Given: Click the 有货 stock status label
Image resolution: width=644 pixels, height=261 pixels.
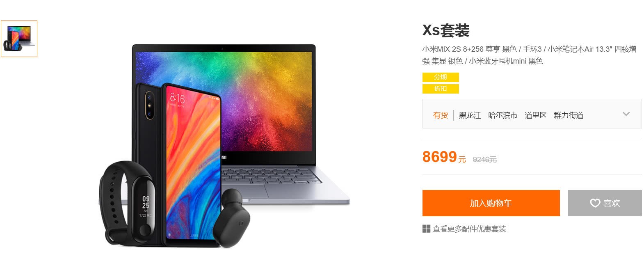Looking at the screenshot, I should [441, 115].
